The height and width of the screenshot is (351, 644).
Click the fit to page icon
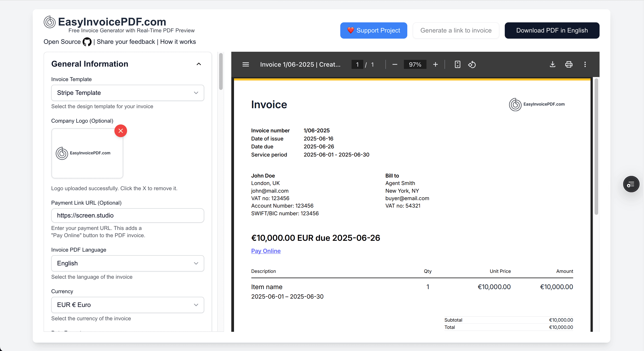(457, 65)
